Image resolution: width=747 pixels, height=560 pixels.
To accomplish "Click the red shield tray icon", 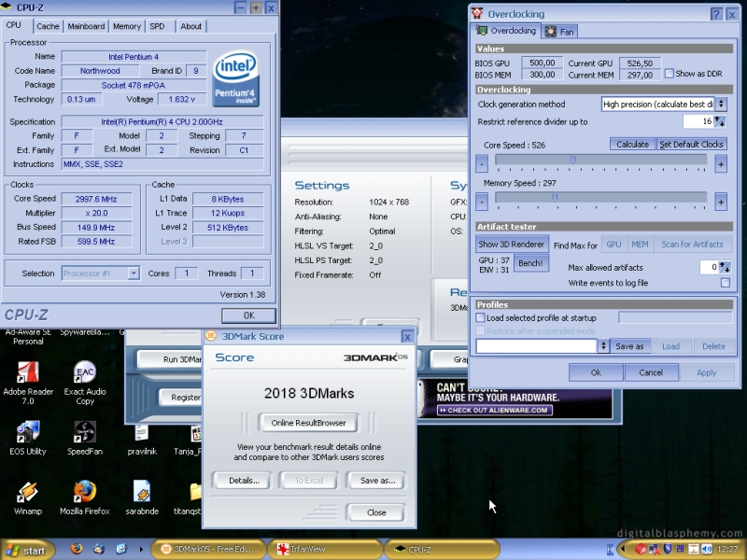I will 640,550.
